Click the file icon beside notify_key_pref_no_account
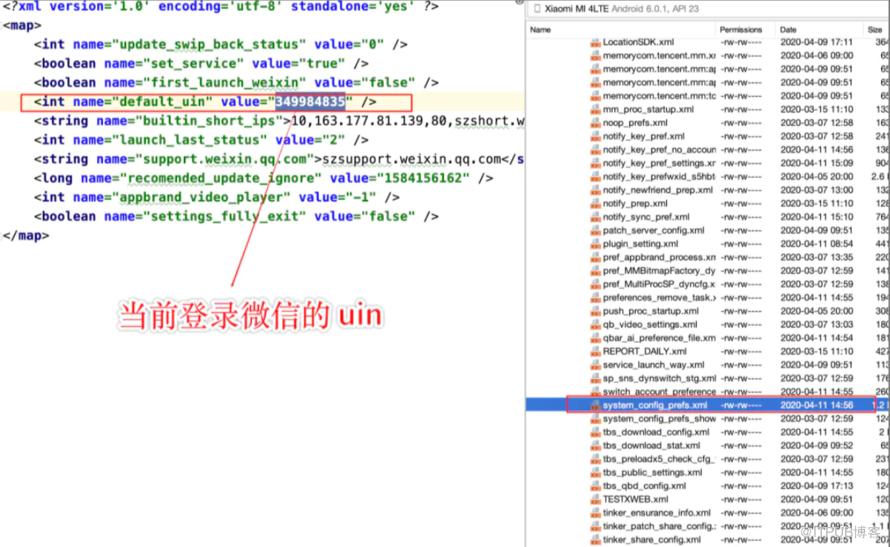This screenshot has width=890, height=547. coord(595,150)
